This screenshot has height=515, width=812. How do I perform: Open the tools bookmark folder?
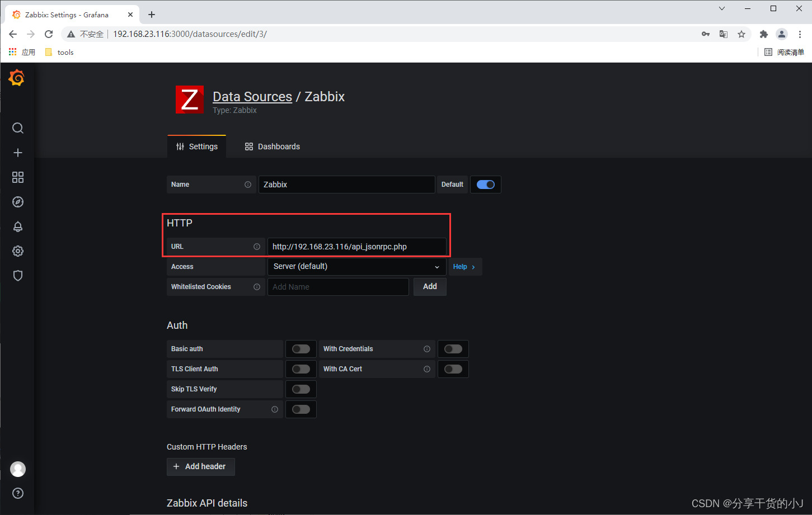[59, 52]
